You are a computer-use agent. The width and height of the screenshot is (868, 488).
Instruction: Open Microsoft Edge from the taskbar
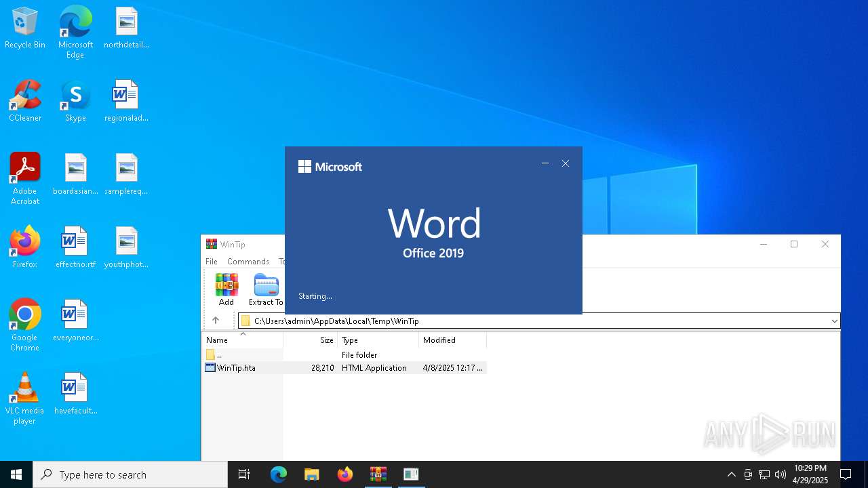[x=279, y=474]
